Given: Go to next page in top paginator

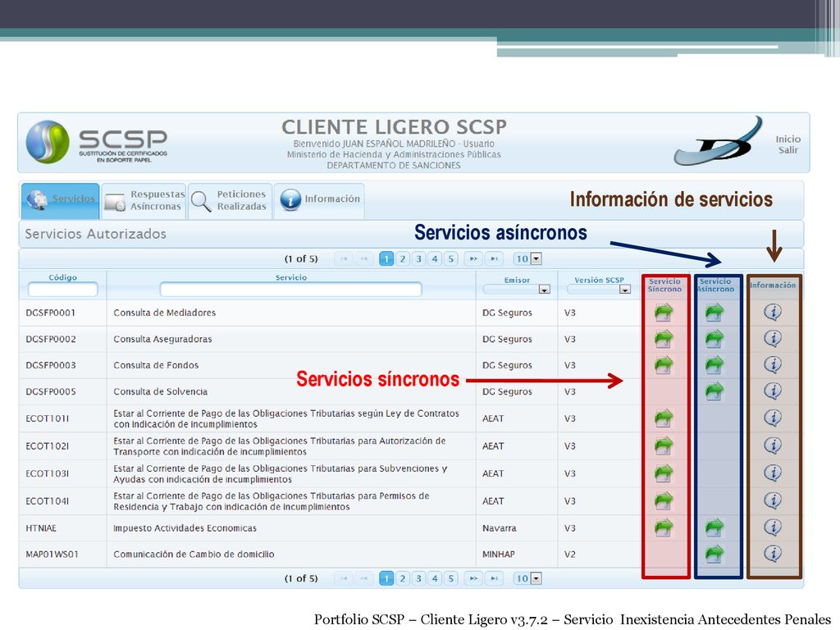Looking at the screenshot, I should pos(473,258).
